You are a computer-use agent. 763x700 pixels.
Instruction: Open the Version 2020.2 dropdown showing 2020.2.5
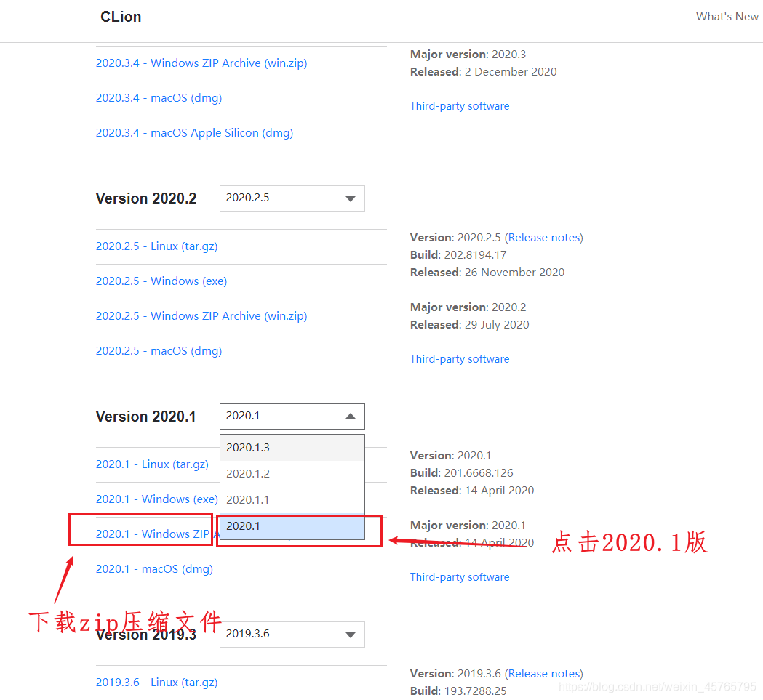tap(292, 198)
